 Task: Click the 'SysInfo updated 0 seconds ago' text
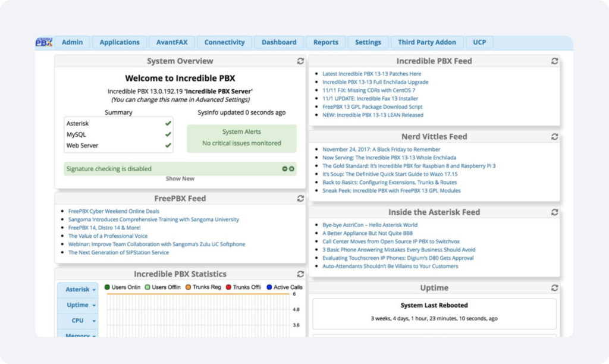point(241,112)
